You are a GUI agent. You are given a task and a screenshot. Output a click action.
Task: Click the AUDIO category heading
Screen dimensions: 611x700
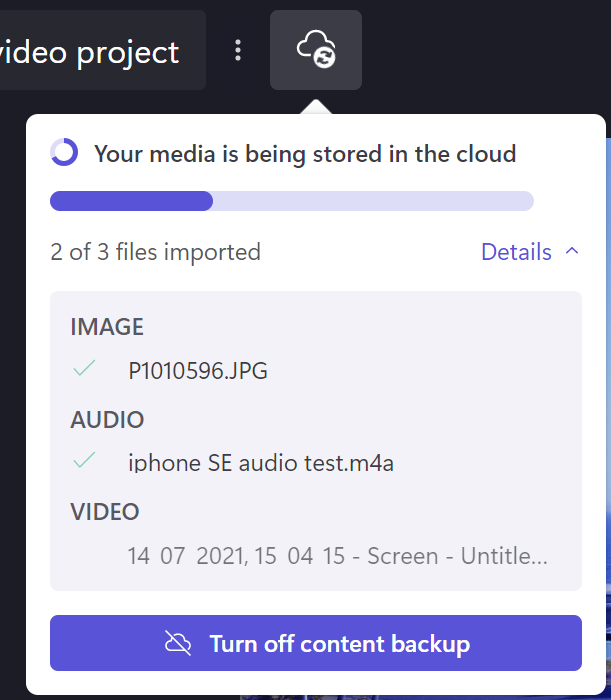click(x=107, y=420)
